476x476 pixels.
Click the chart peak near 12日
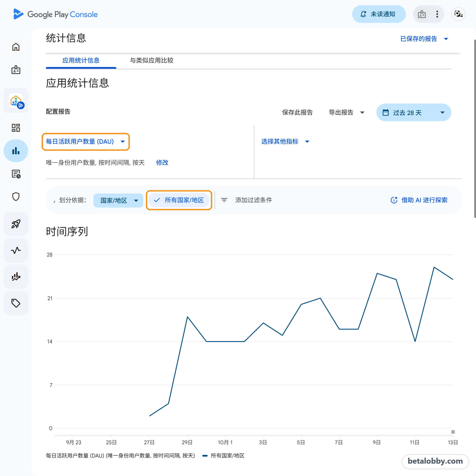click(434, 267)
